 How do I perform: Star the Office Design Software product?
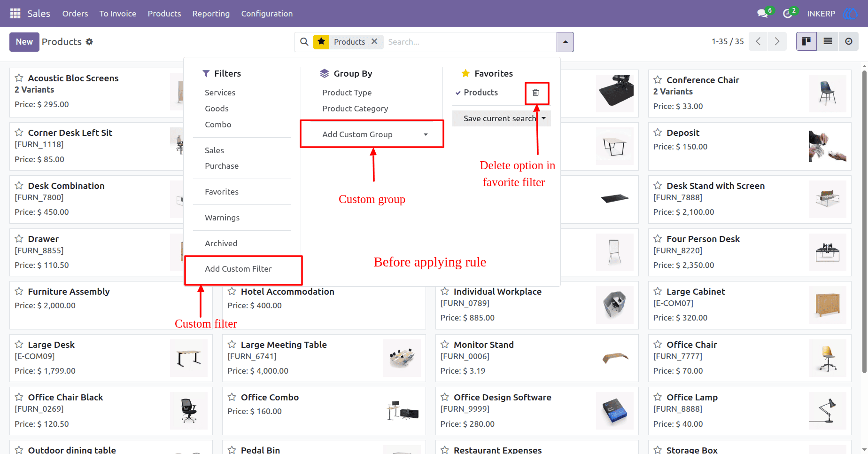coord(445,397)
